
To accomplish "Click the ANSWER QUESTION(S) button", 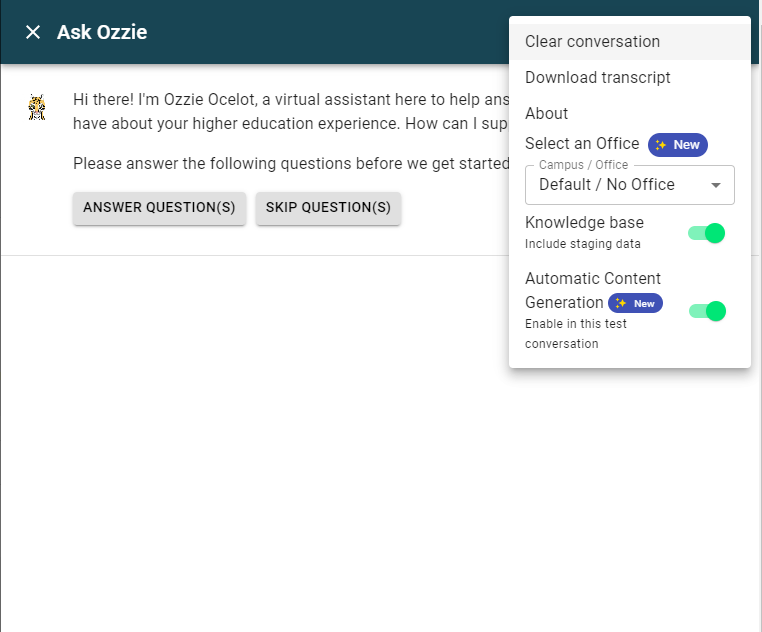I will tap(159, 208).
